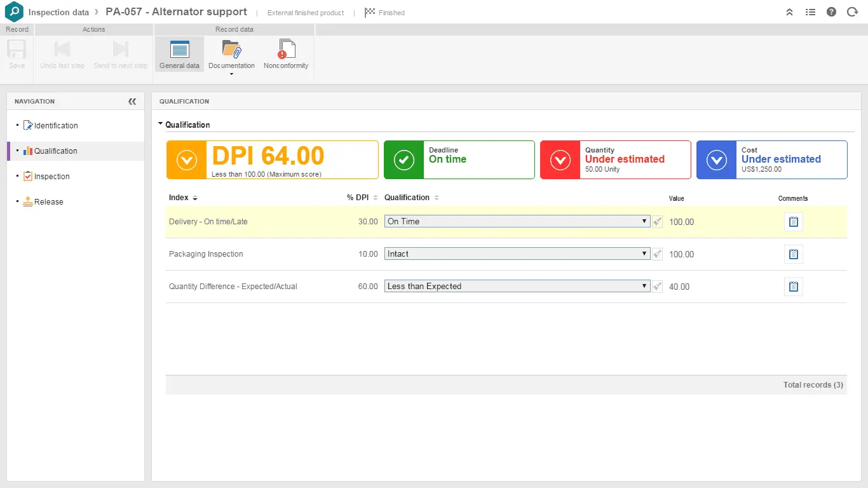Select Inspection in the navigation panel

click(51, 177)
